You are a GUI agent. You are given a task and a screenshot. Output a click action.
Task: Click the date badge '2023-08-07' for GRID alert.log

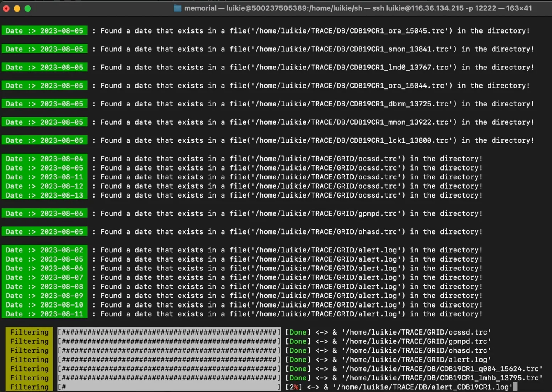pyautogui.click(x=44, y=277)
